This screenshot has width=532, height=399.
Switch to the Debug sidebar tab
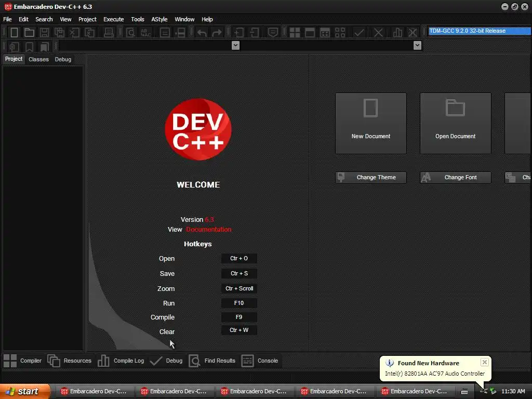point(63,59)
